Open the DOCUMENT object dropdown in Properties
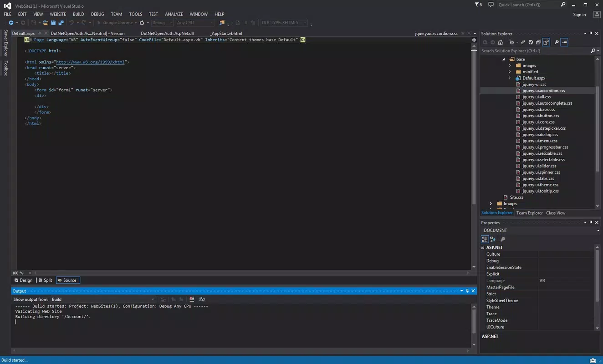The width and height of the screenshot is (603, 364). point(598,231)
